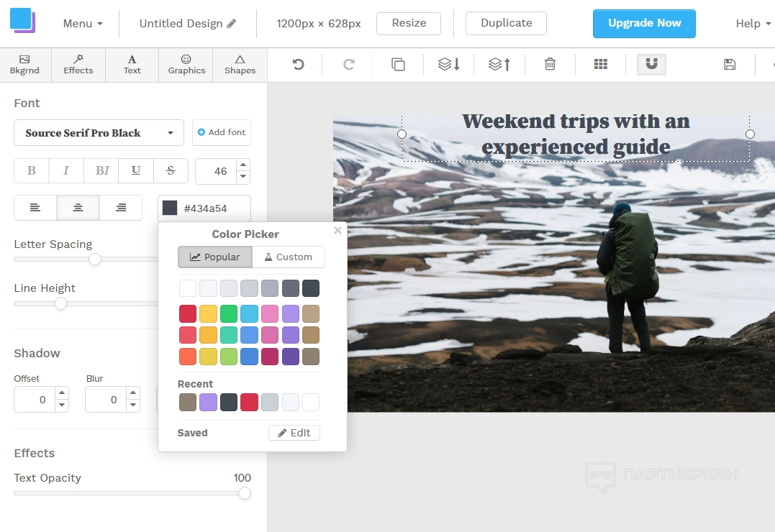Toggle underline text formatting
Screen dimensions: 775x532
[x=135, y=171]
